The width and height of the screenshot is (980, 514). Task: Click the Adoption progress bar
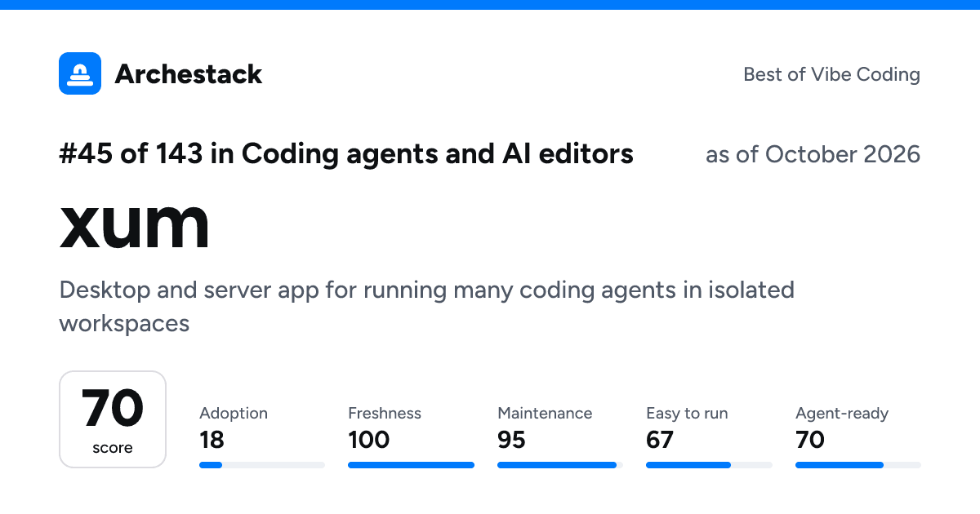262,465
